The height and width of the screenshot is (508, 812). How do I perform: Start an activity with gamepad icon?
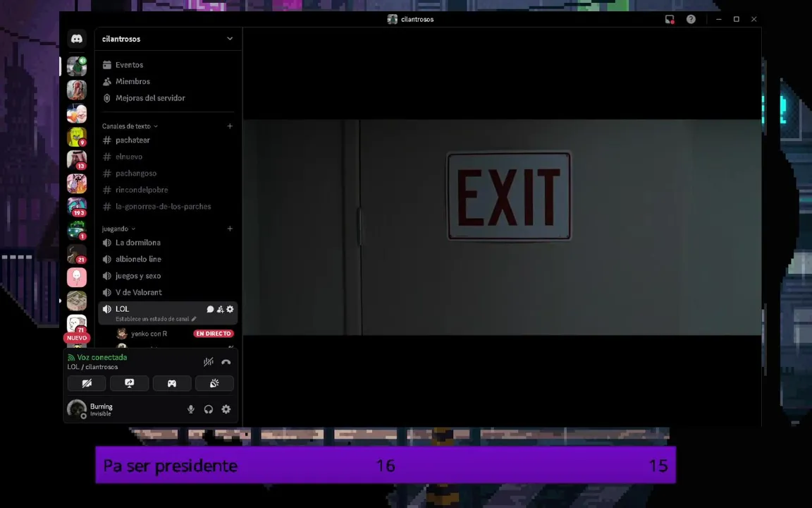(x=172, y=383)
